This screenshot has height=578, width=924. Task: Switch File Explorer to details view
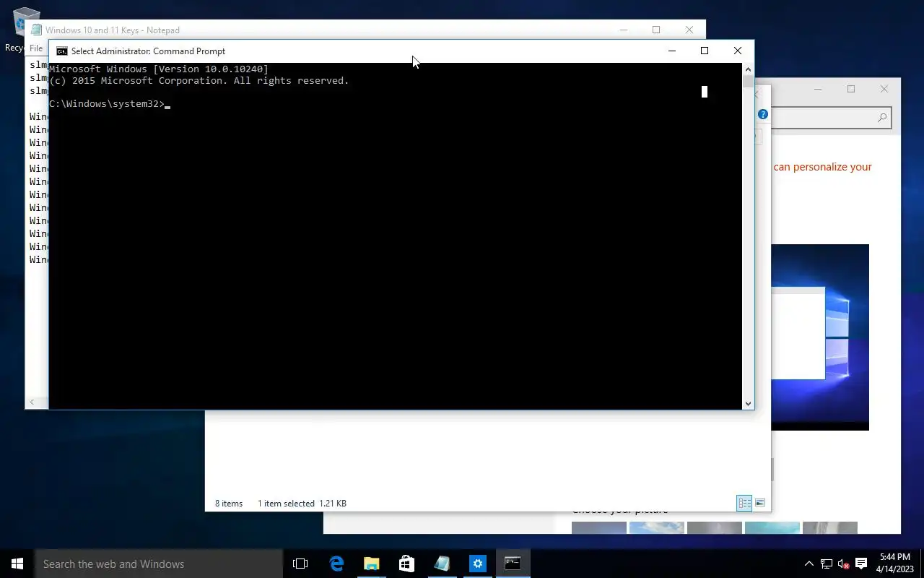[744, 503]
